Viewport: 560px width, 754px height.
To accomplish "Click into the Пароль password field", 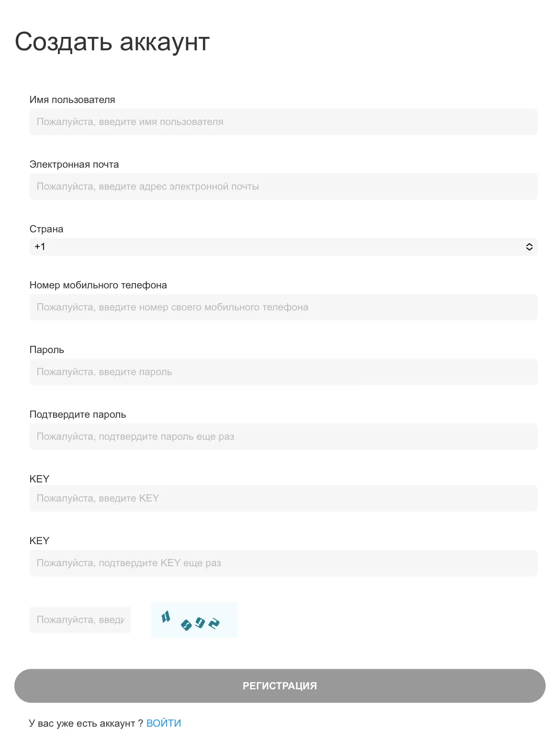I will tap(283, 372).
